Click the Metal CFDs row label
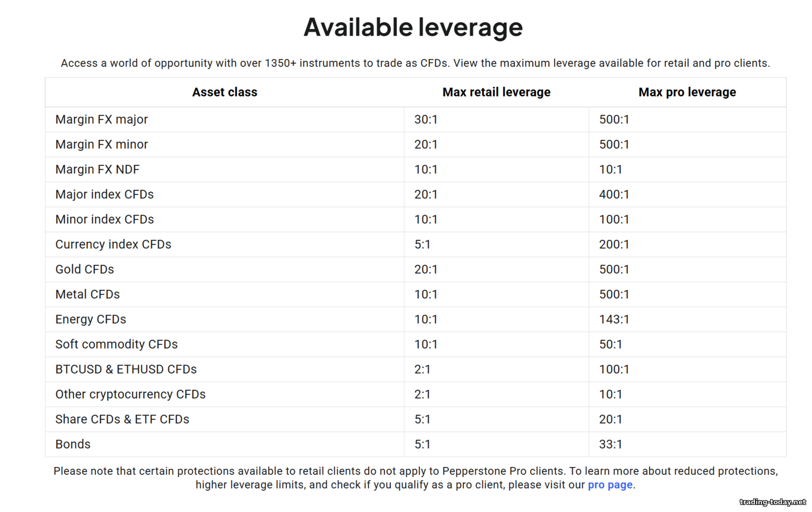This screenshot has width=812, height=512. tap(88, 294)
